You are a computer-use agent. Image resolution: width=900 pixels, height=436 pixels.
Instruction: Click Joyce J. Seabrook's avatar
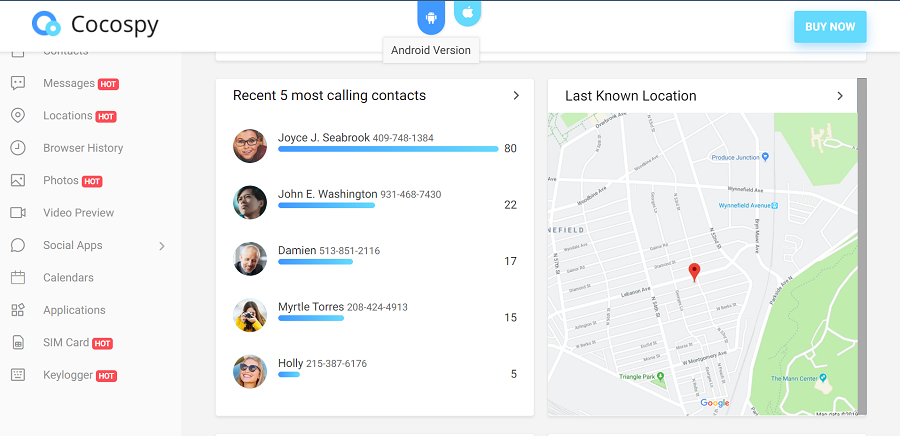pyautogui.click(x=250, y=146)
